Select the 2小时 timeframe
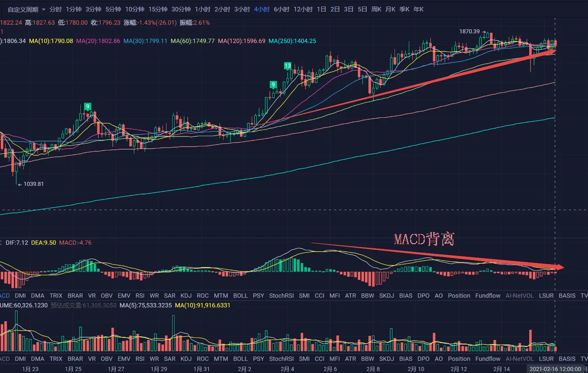Viewport: 588px width, 373px height. tap(222, 9)
